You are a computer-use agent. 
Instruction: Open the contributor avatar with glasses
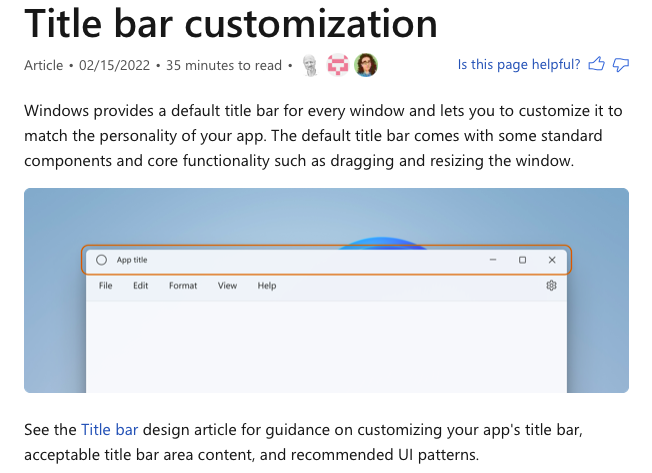click(x=366, y=65)
